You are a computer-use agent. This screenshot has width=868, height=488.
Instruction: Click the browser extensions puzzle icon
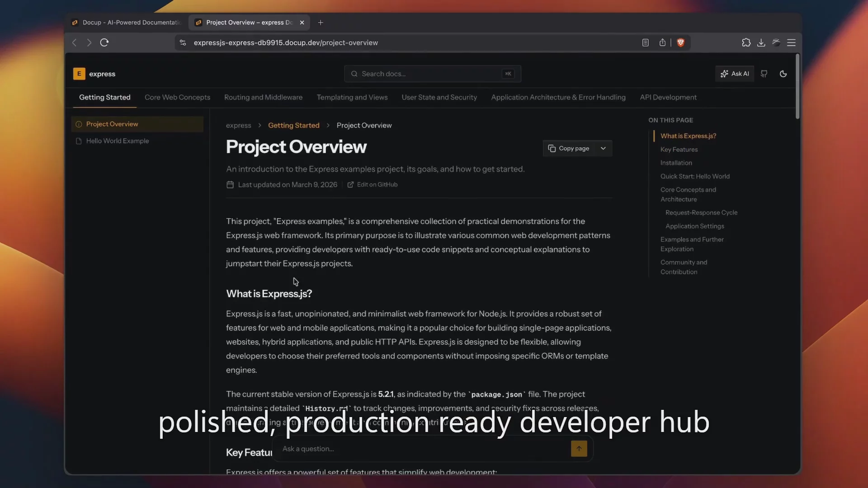pos(746,42)
